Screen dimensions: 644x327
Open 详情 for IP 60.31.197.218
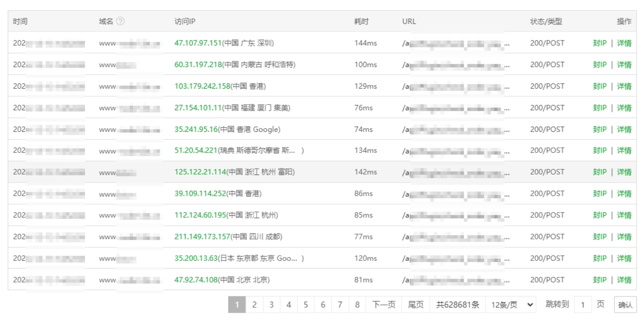click(624, 65)
